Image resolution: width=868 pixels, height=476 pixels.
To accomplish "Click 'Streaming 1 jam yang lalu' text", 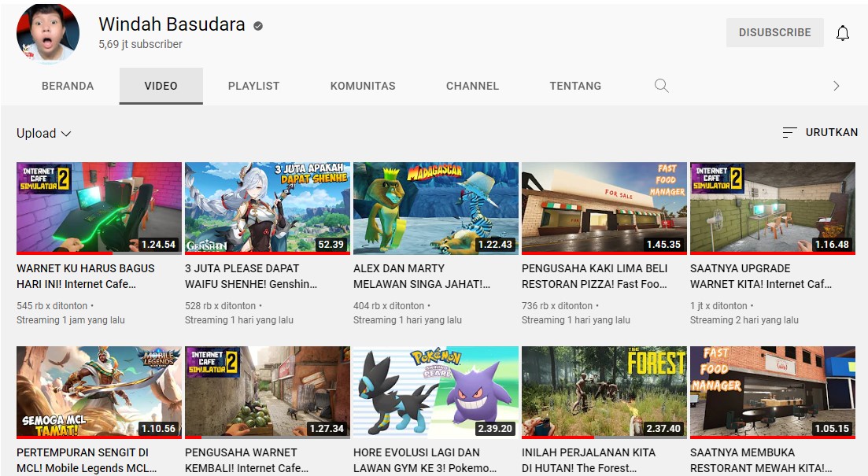I will click(71, 320).
